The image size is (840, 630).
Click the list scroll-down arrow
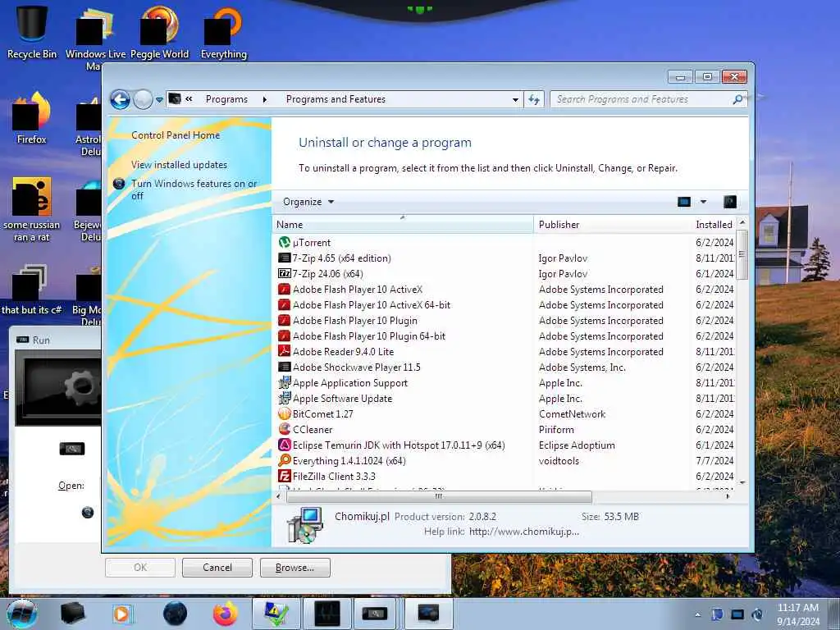[x=742, y=482]
